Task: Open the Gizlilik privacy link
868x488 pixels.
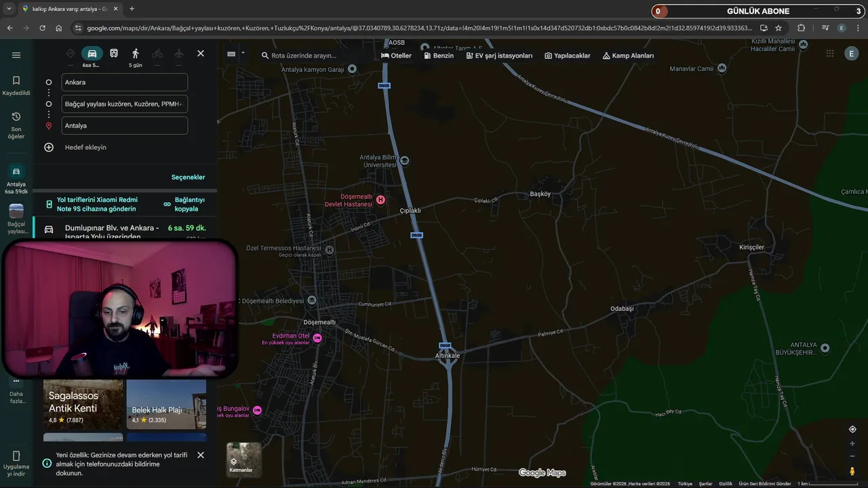Action: coord(726,484)
